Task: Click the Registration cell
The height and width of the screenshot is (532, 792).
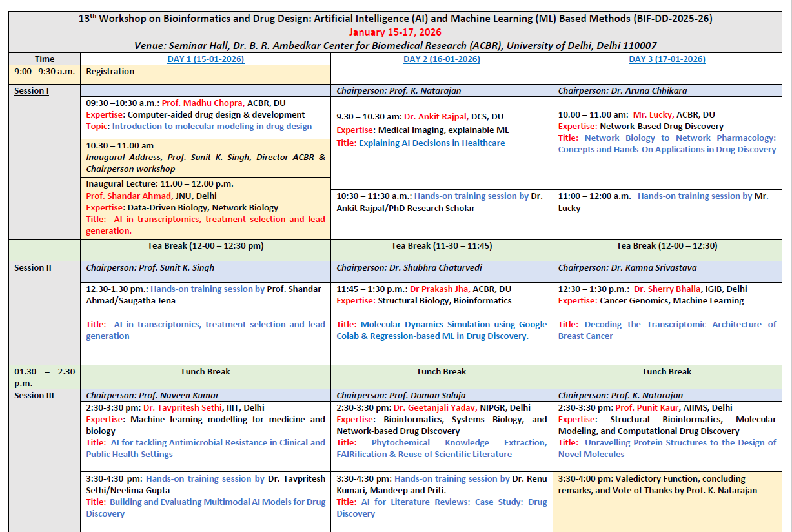Action: coord(110,72)
